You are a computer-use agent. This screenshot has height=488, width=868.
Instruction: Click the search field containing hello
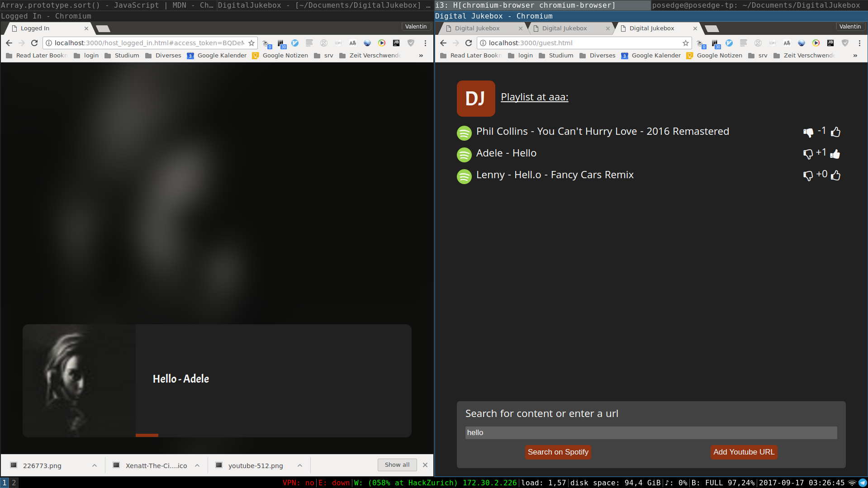(651, 433)
